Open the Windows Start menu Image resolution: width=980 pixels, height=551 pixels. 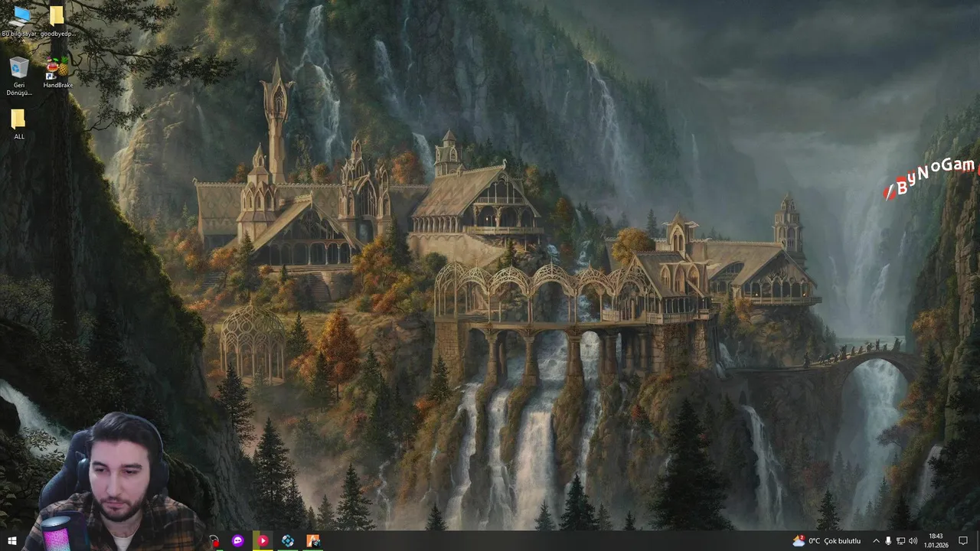(x=11, y=541)
